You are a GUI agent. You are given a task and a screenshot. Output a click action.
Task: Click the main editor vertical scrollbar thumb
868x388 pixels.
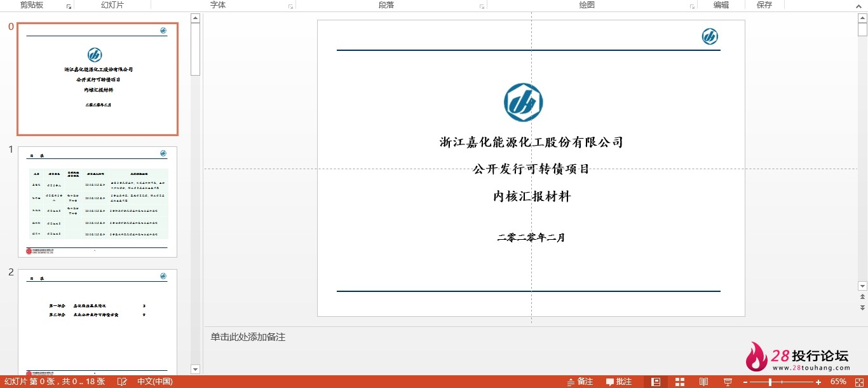coord(862,29)
